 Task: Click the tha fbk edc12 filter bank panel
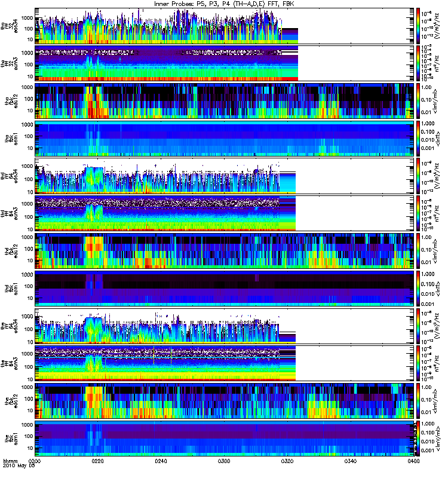(225, 101)
